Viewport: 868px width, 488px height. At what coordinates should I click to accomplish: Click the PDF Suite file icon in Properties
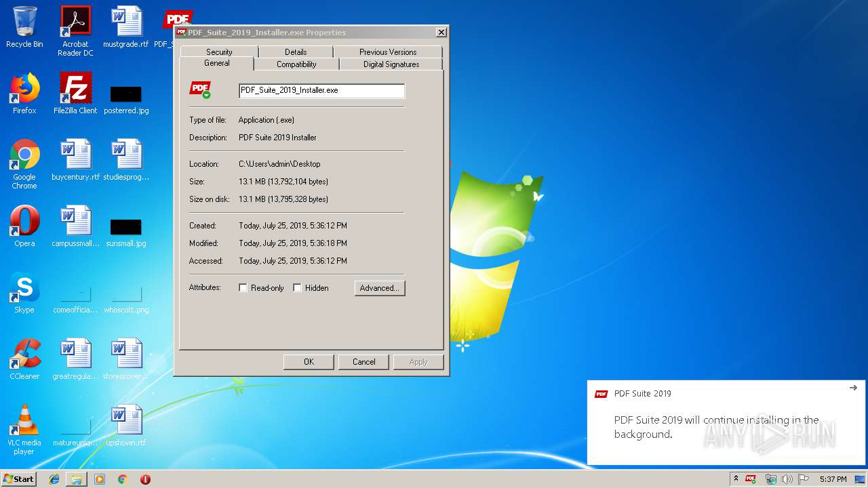pos(200,90)
